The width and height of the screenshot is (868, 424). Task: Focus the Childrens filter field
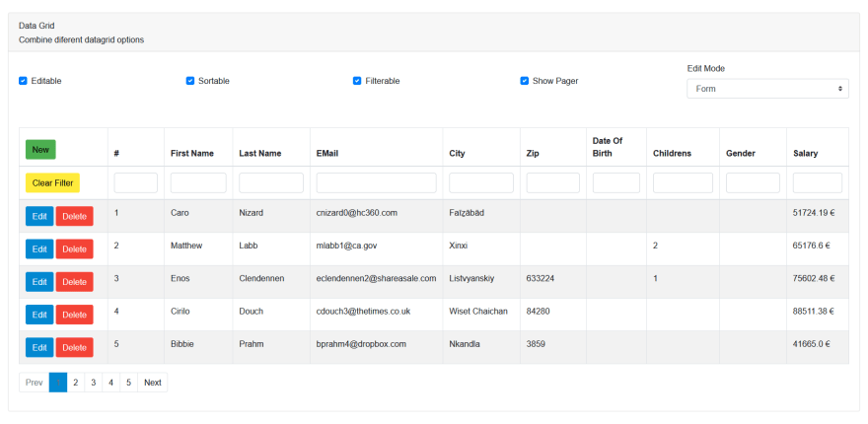click(x=684, y=182)
